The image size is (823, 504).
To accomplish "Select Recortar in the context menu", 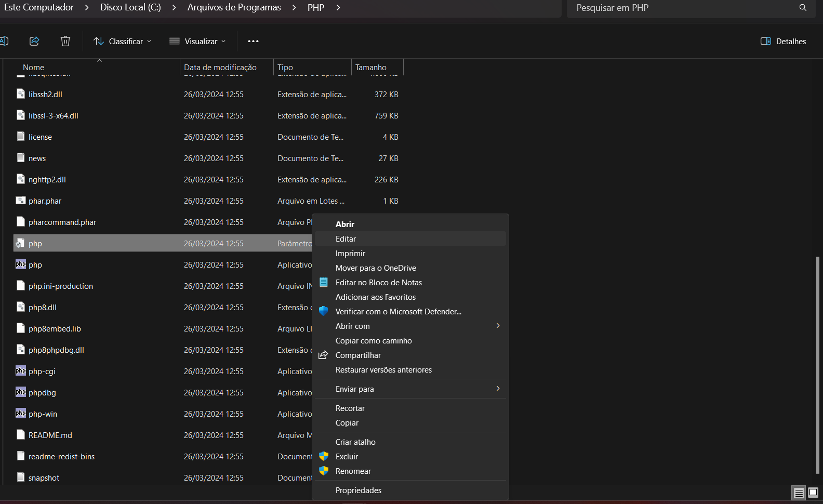I will point(410,408).
